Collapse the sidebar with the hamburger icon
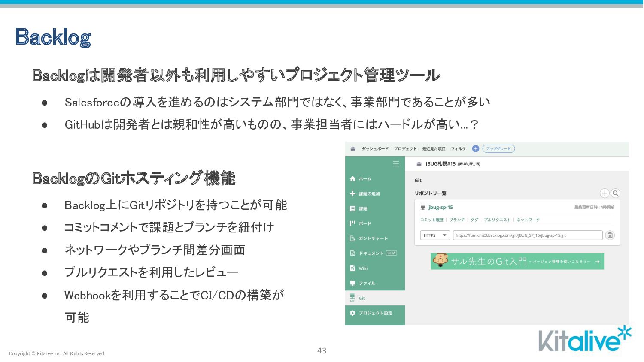This screenshot has width=644, height=362. pyautogui.click(x=396, y=164)
